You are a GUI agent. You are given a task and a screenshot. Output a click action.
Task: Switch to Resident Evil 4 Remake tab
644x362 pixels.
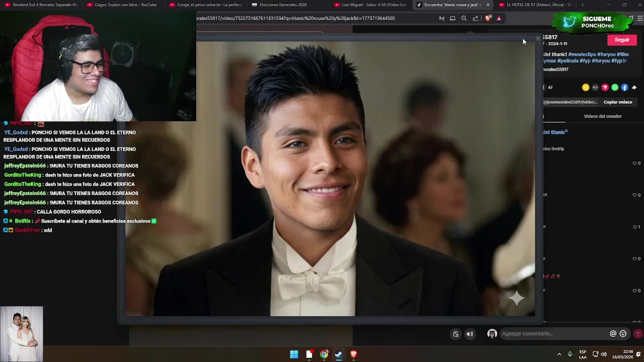tap(41, 5)
